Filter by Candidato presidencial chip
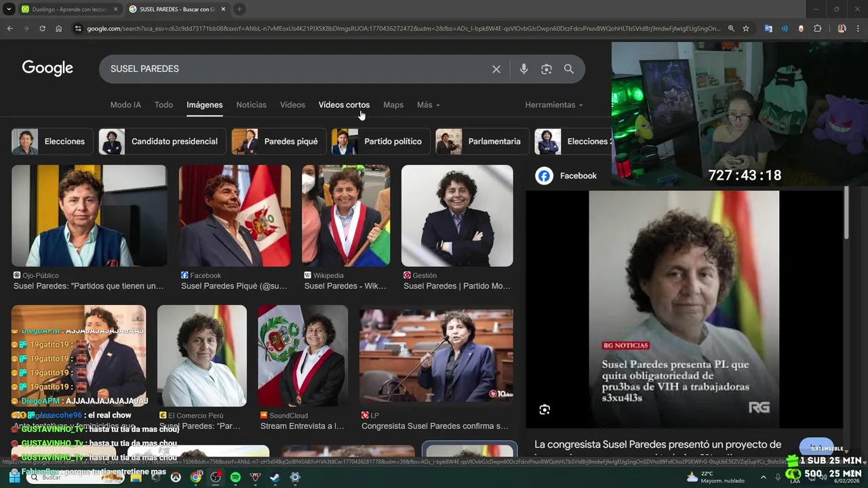 [x=162, y=142]
